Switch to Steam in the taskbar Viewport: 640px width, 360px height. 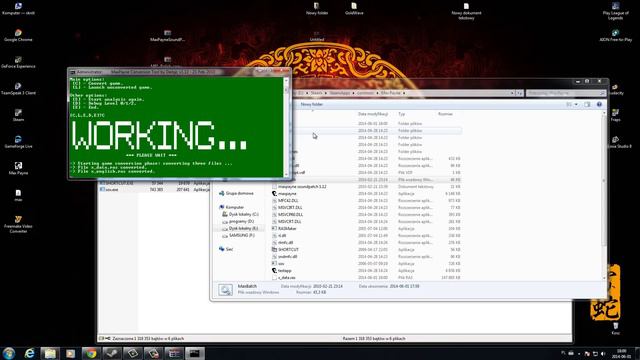[112, 353]
